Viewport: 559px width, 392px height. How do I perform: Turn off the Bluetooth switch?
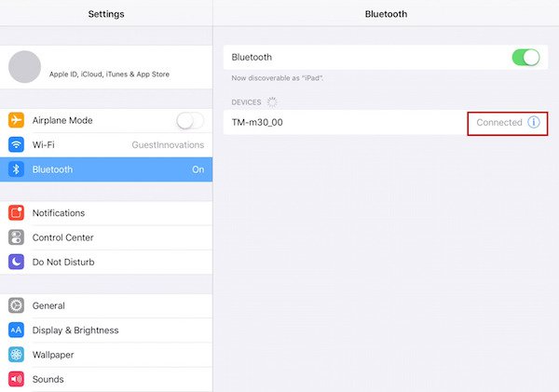[525, 58]
